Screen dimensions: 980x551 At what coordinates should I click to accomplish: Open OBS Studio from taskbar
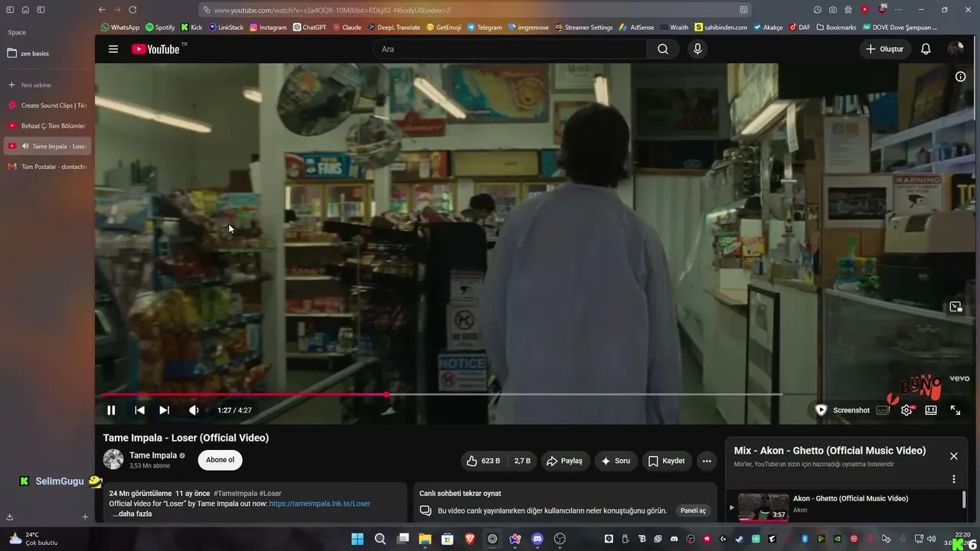pos(560,539)
